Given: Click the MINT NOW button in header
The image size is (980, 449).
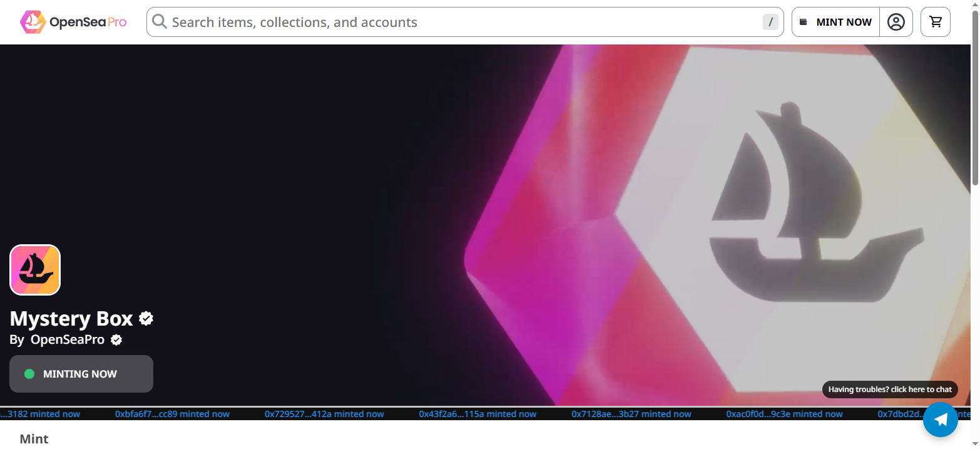Looking at the screenshot, I should tap(835, 22).
